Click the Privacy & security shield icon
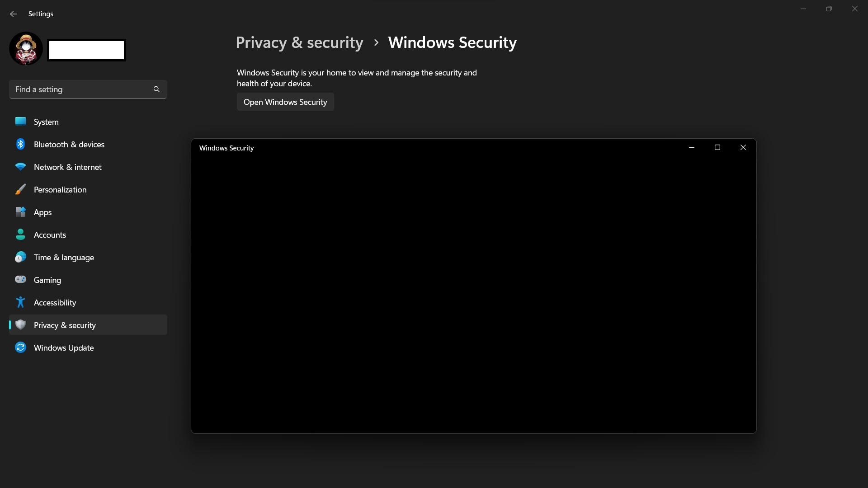Image resolution: width=868 pixels, height=488 pixels. pyautogui.click(x=20, y=325)
